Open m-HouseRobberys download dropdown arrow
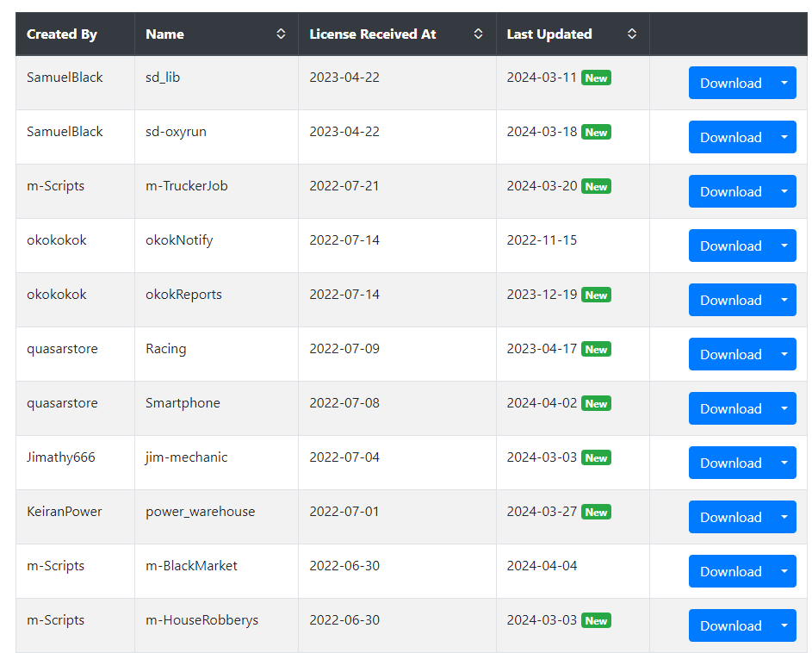The height and width of the screenshot is (653, 812). [x=784, y=625]
